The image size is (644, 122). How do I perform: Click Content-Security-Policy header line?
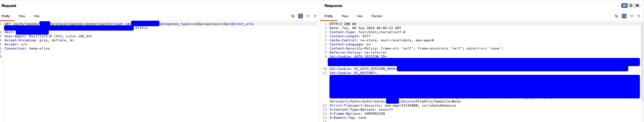tap(416, 48)
